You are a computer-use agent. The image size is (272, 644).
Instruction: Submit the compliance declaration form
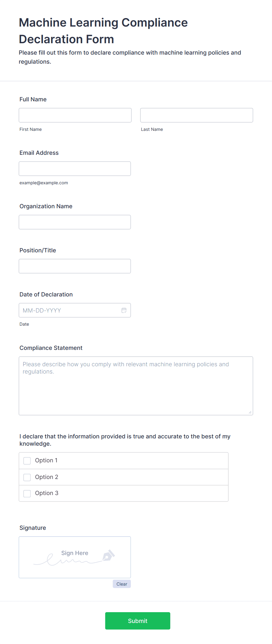(138, 621)
